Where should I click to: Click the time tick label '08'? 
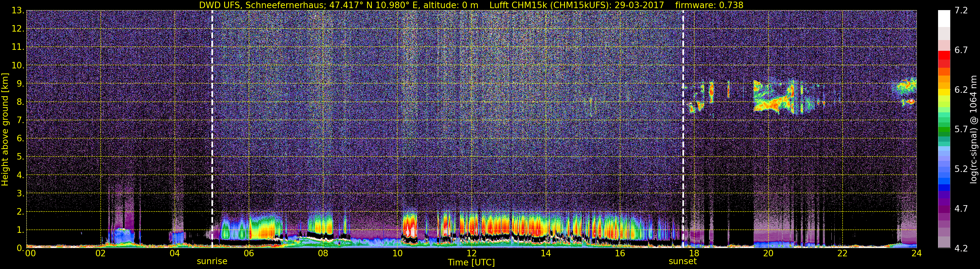click(x=323, y=253)
